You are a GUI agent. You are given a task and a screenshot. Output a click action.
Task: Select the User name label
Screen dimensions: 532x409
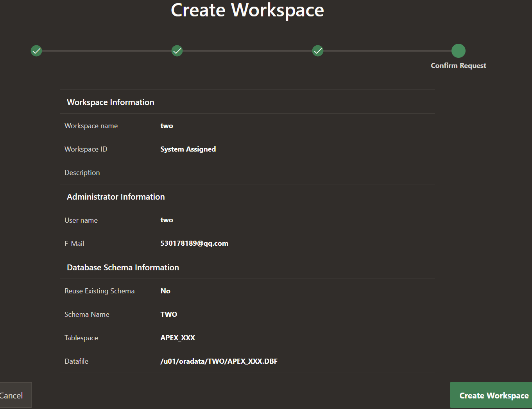coord(81,220)
